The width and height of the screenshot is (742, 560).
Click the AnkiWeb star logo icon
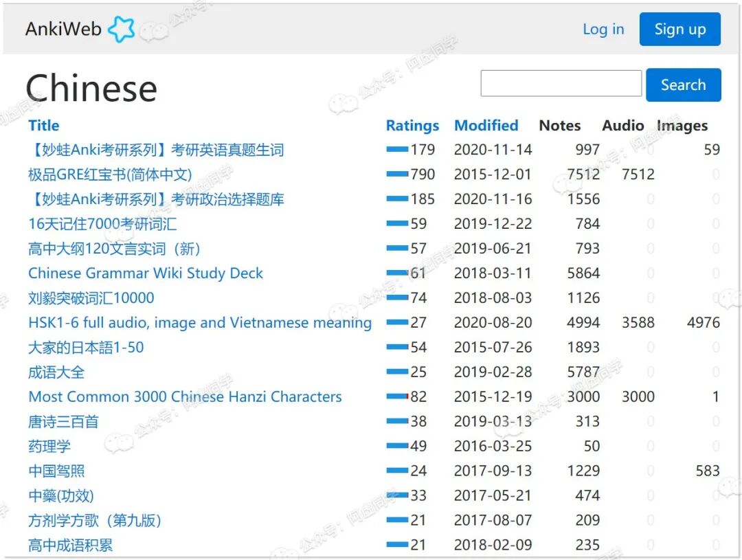click(x=122, y=29)
